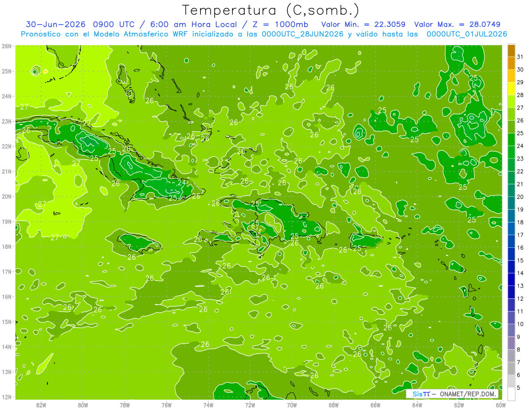Viewport: 532px width, 411px height.
Task: Click the 21N latitude axis label
Action: 7,171
